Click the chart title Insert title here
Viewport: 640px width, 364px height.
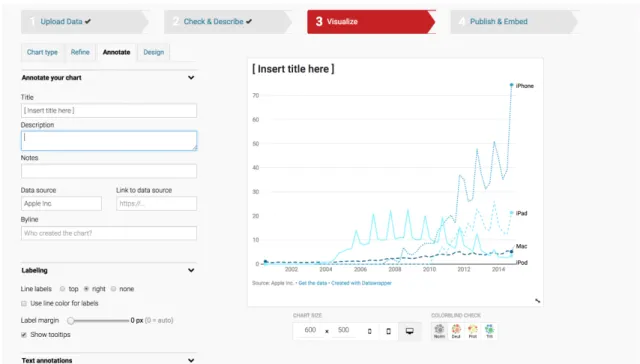click(293, 69)
